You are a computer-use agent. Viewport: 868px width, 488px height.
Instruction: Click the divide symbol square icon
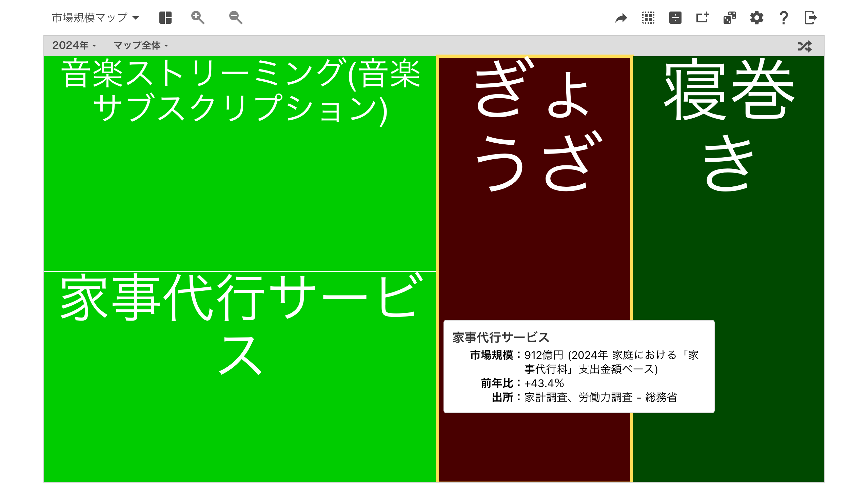(675, 18)
